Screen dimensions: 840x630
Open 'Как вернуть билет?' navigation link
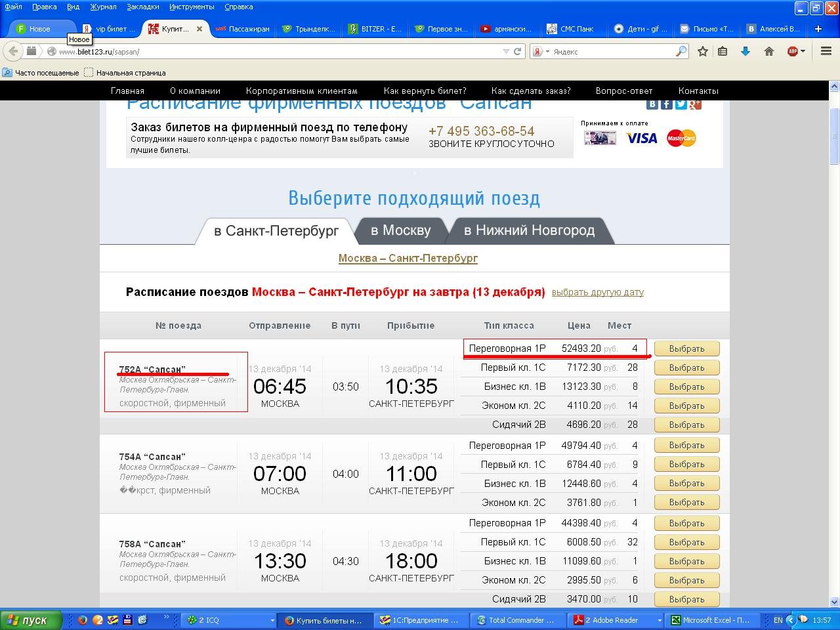click(x=425, y=91)
